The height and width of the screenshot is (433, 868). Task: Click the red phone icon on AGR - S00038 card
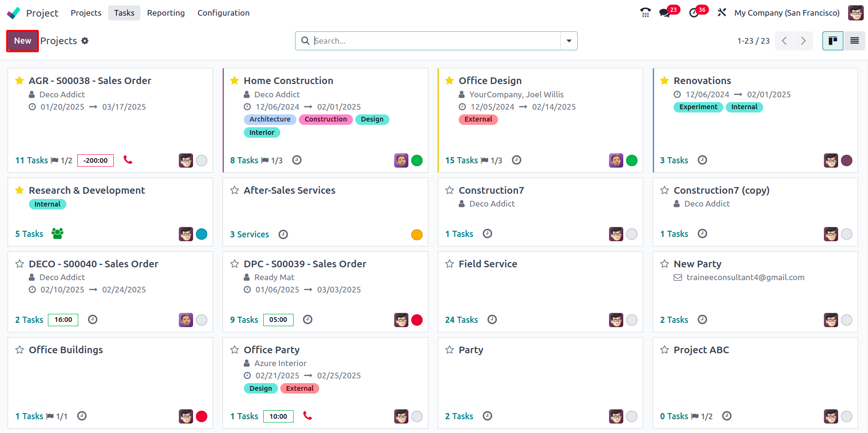tap(128, 160)
